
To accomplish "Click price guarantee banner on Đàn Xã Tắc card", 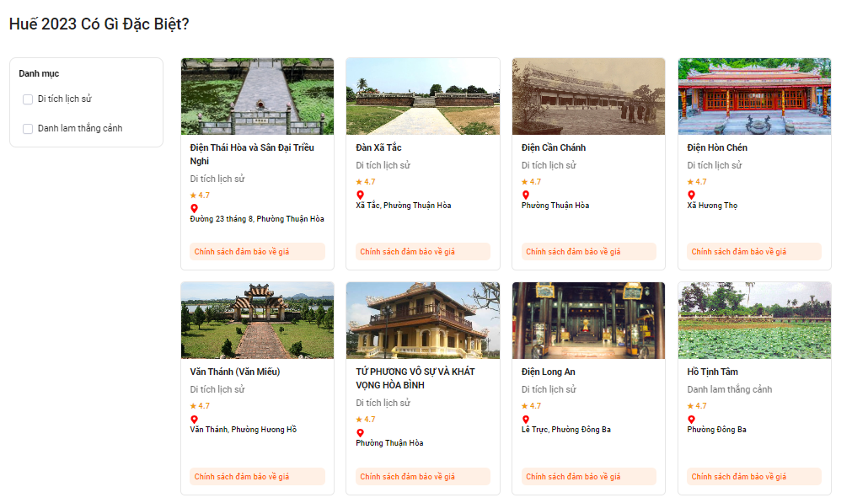I will (423, 252).
